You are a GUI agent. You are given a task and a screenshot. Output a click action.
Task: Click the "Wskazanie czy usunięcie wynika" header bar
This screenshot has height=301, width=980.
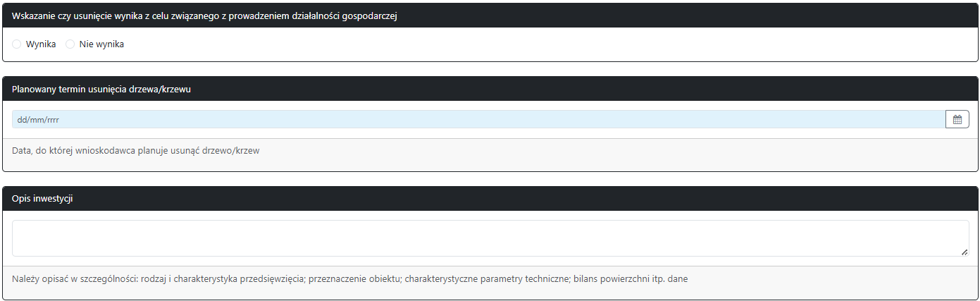204,16
